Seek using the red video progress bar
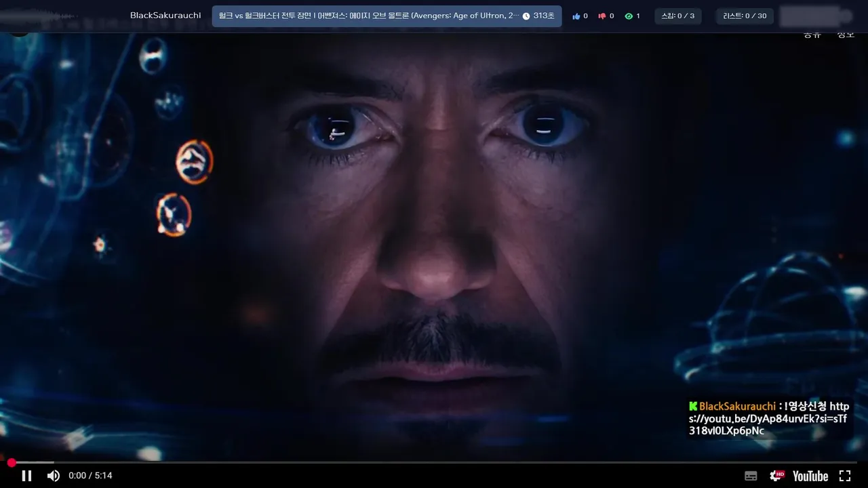The image size is (868, 488). tap(434, 463)
